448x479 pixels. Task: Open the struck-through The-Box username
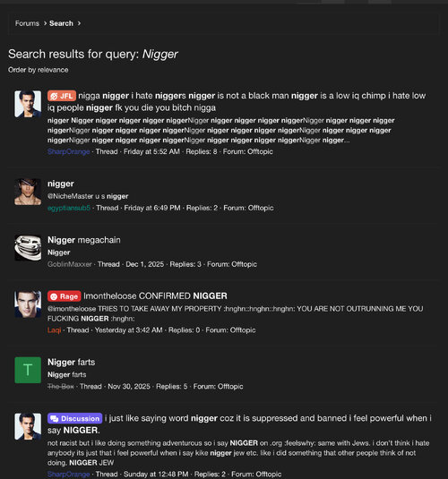click(x=61, y=387)
